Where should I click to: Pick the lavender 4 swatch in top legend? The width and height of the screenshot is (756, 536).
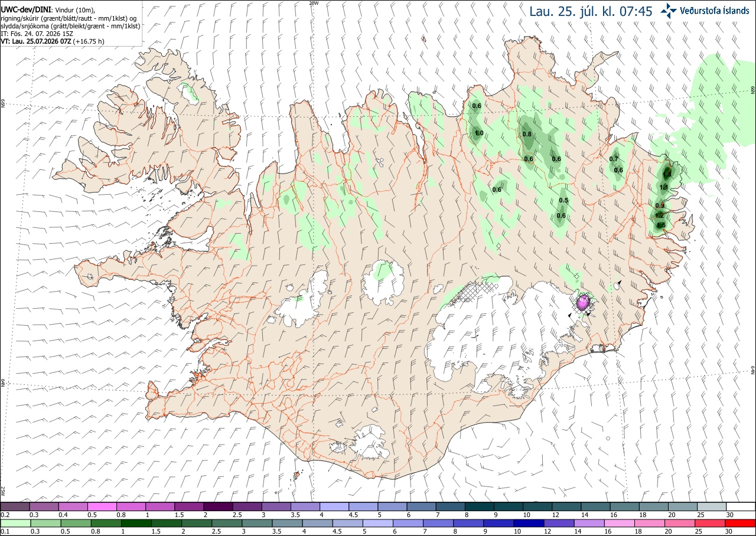click(x=334, y=506)
